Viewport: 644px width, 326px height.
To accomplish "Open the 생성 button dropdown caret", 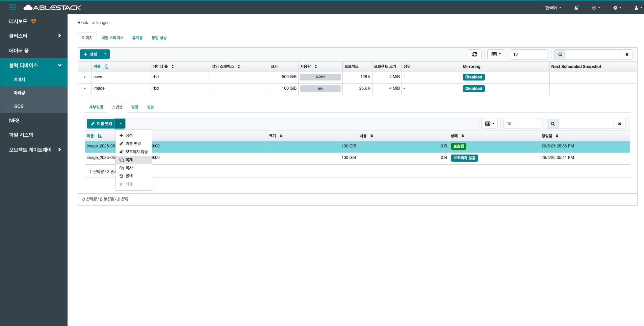I will coord(105,54).
